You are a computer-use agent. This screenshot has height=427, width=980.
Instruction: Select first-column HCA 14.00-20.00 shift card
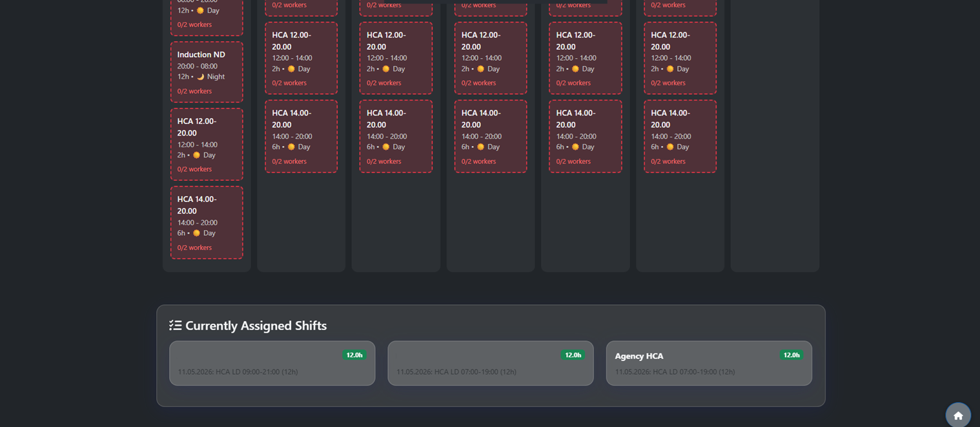(207, 222)
